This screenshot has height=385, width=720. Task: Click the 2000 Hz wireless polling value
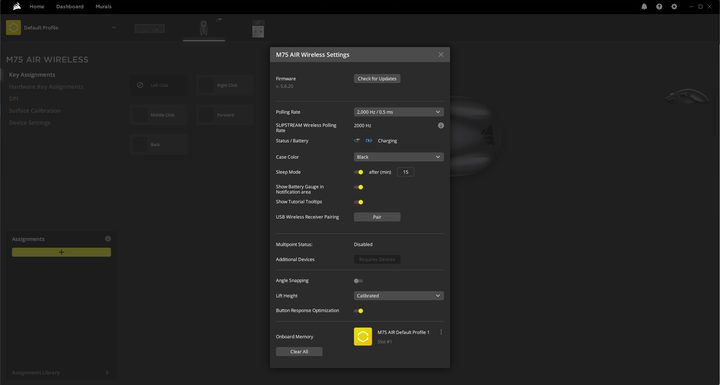tap(362, 125)
